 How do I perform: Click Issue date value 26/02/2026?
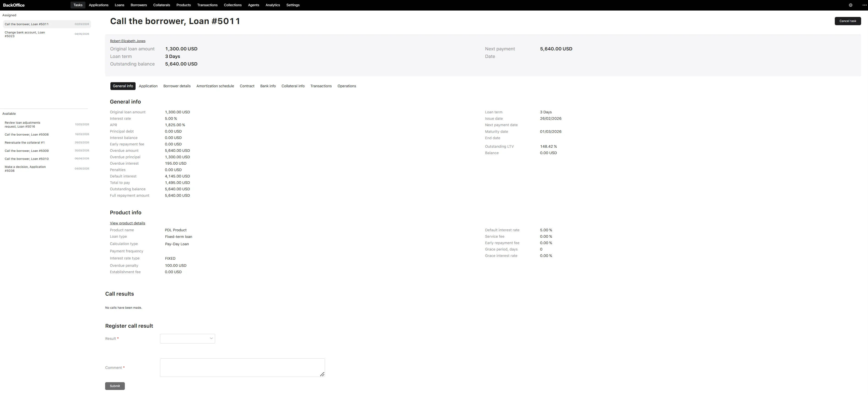pos(551,119)
